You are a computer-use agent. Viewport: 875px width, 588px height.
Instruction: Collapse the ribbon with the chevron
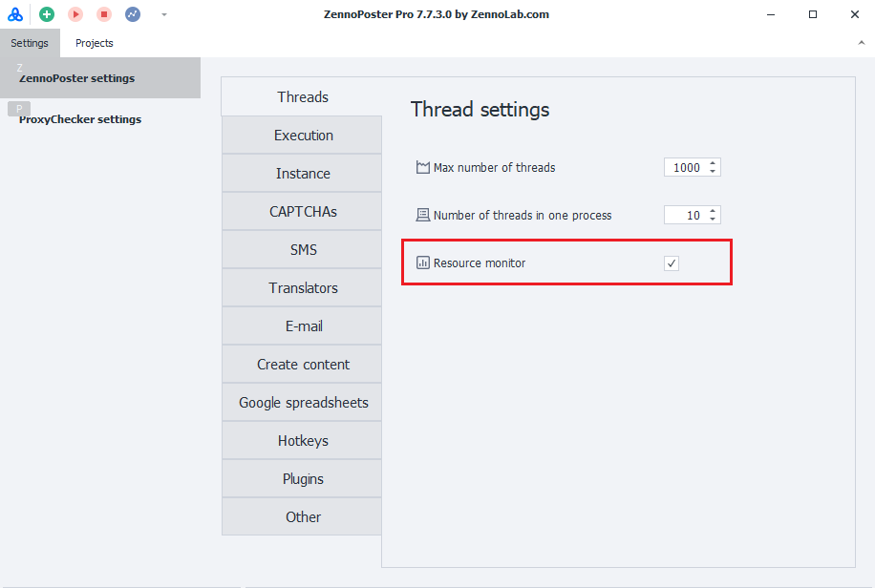pyautogui.click(x=861, y=42)
